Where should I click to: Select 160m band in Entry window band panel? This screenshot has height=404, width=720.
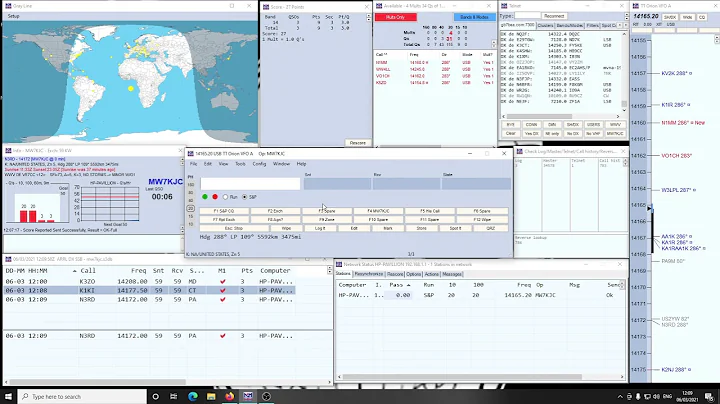191,185
